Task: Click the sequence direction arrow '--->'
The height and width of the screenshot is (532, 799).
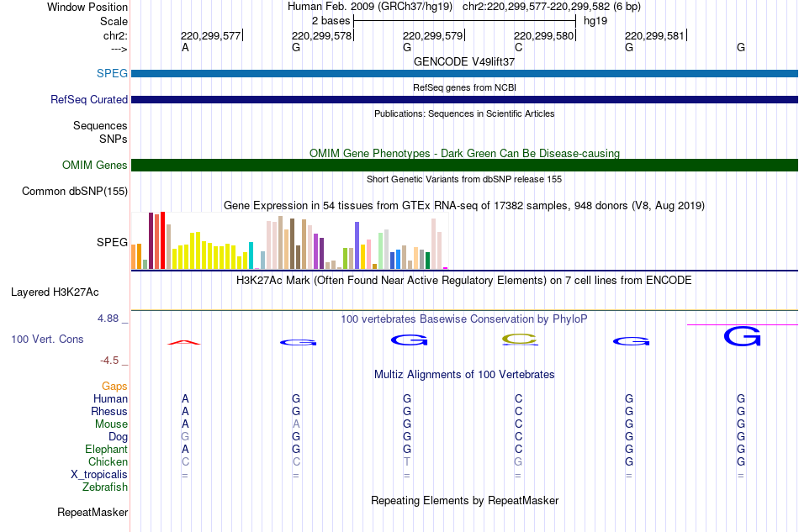Action: coord(119,50)
